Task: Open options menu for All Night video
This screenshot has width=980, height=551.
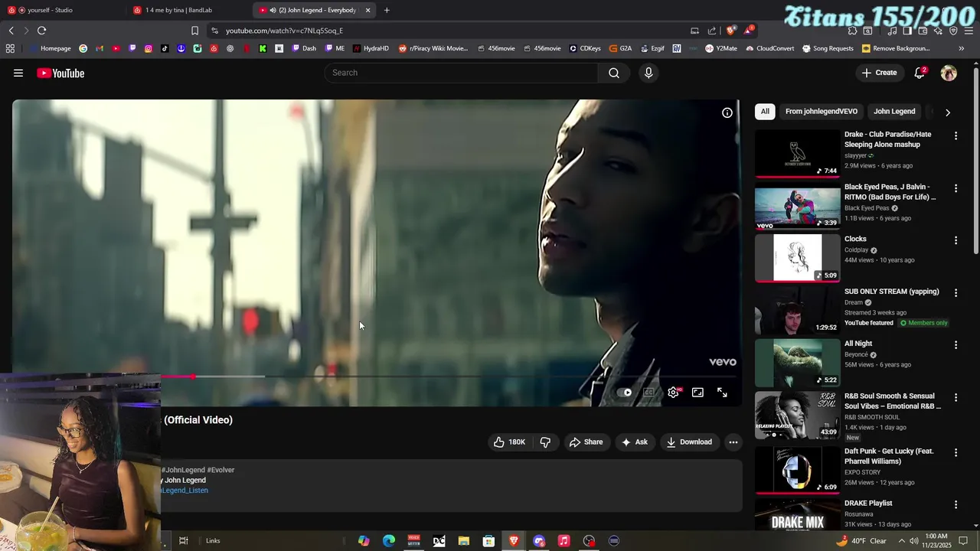Action: click(x=955, y=345)
